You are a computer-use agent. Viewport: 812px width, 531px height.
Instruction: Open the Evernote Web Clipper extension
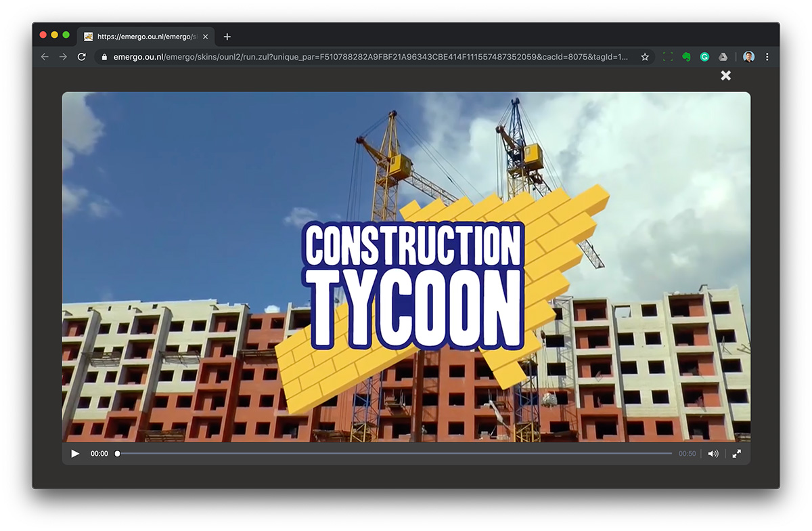pos(685,57)
